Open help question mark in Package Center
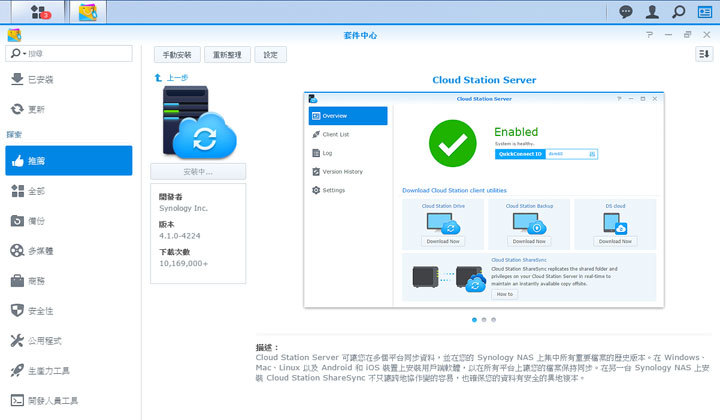 pos(649,35)
